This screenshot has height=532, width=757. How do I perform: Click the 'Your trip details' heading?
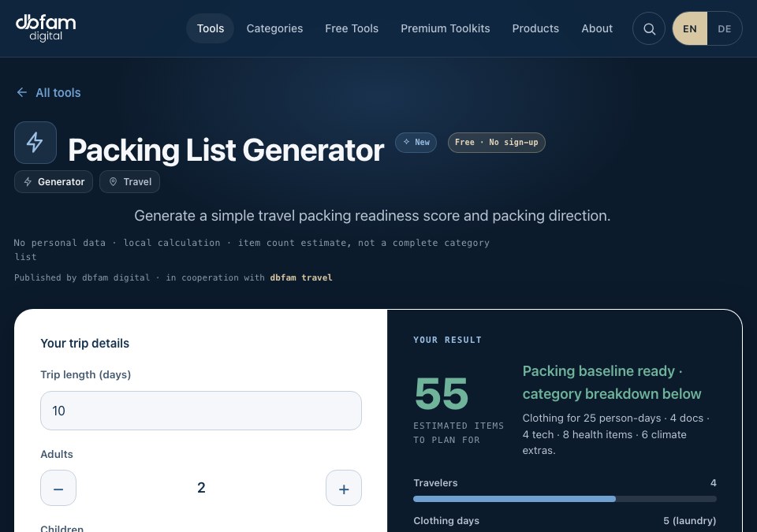[x=85, y=344]
